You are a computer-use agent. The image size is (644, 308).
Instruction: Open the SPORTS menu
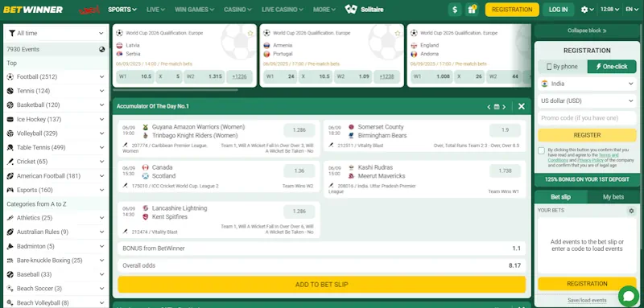tap(122, 10)
